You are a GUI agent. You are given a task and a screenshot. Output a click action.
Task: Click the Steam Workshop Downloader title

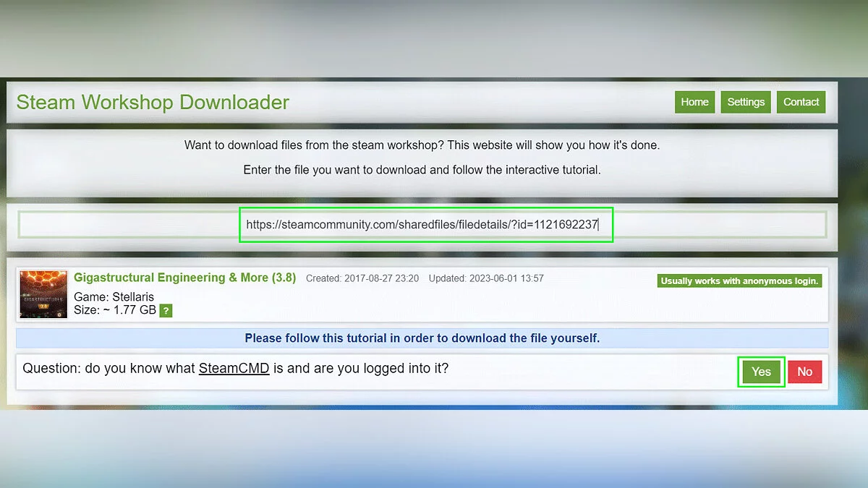(153, 103)
